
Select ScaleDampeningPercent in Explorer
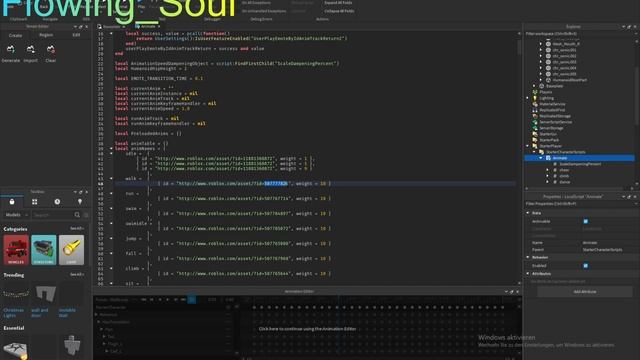[580, 164]
